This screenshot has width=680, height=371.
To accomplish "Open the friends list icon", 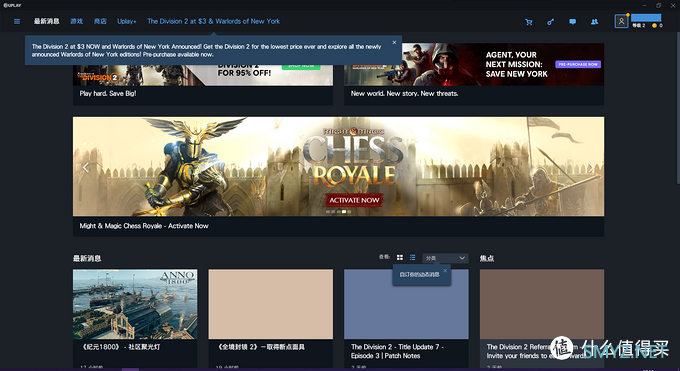I will click(x=595, y=22).
